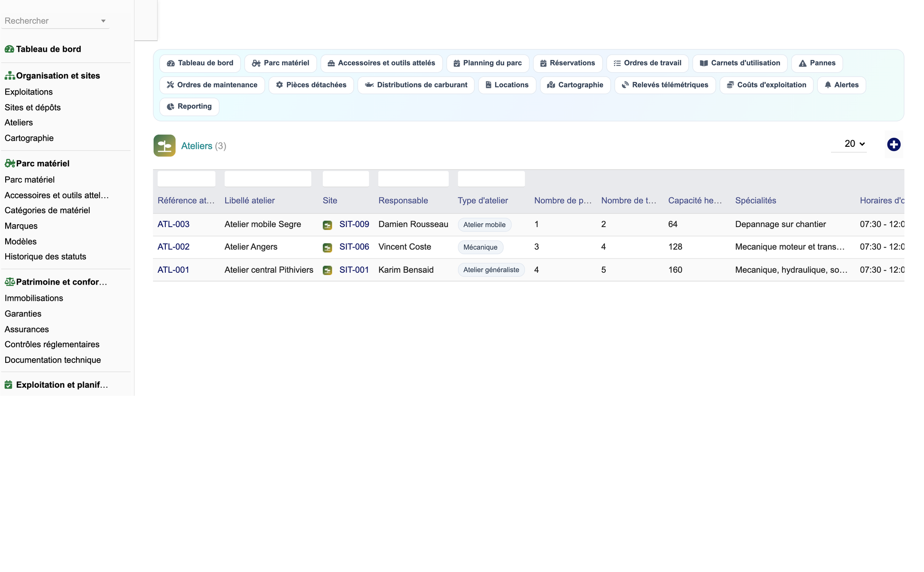Click the Atelier mobile type badge
The width and height of the screenshot is (924, 572).
pos(484,225)
